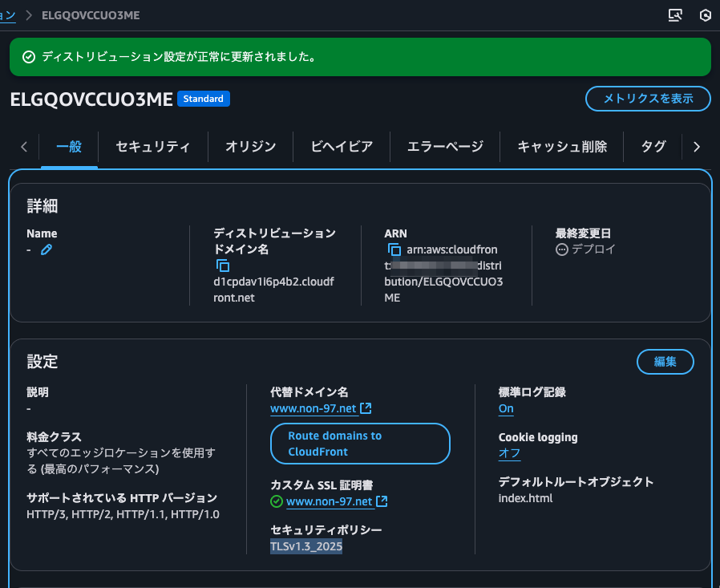
Task: Go to the エラーページ tab
Action: coord(445,147)
